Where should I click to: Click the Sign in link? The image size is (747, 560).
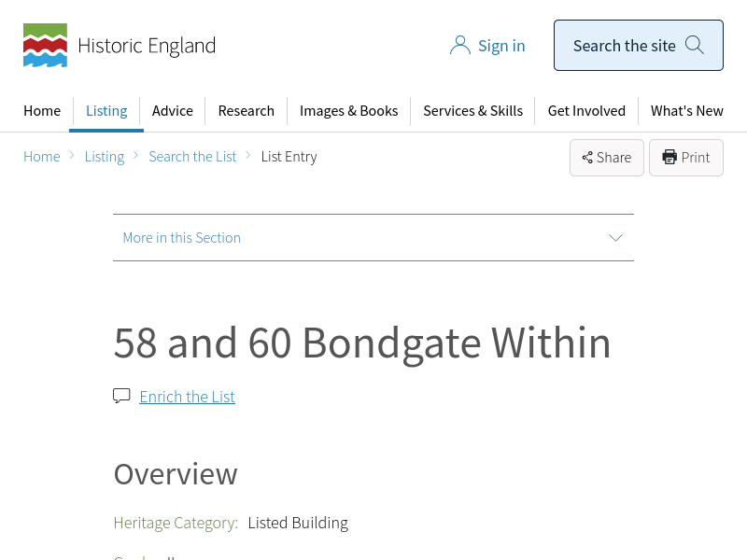501,46
